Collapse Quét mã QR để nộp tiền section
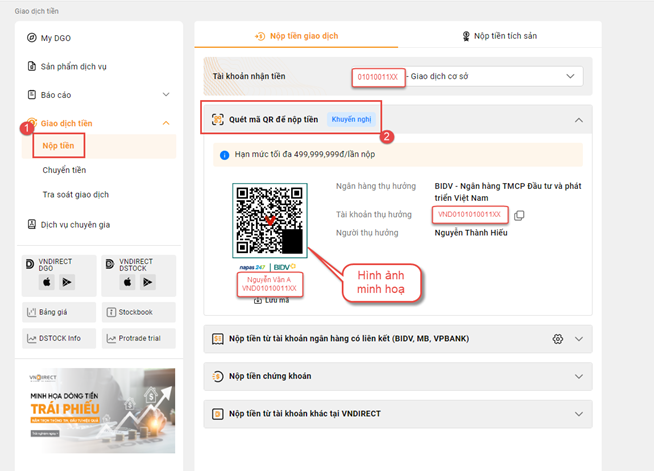Image resolution: width=654 pixels, height=471 pixels. [579, 120]
